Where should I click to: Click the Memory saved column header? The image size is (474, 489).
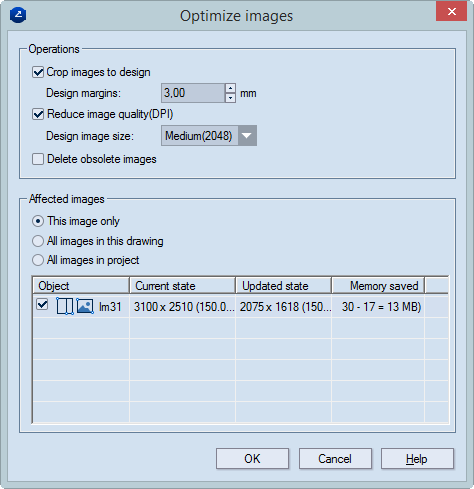pos(378,286)
